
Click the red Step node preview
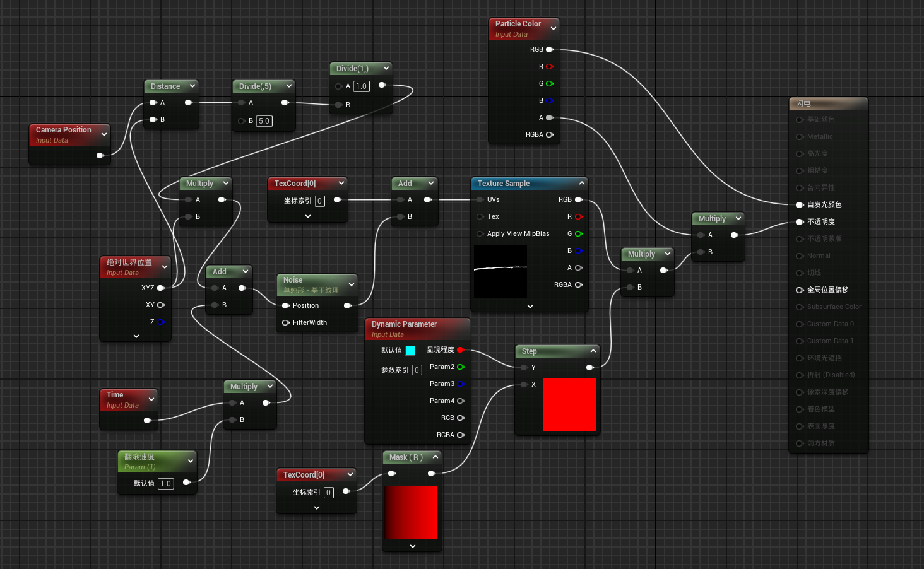tap(570, 405)
